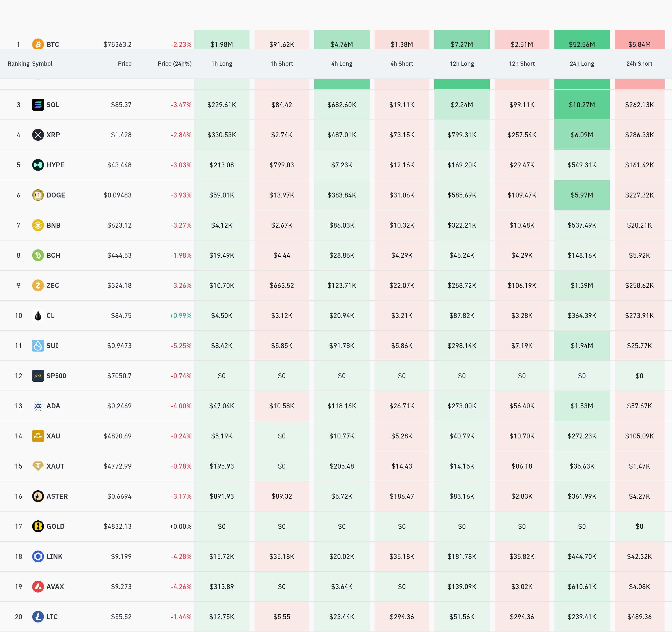Screen dimensions: 672x632
Task: Click SOL's dark green $10.27M 24h Long cell
Action: (581, 105)
